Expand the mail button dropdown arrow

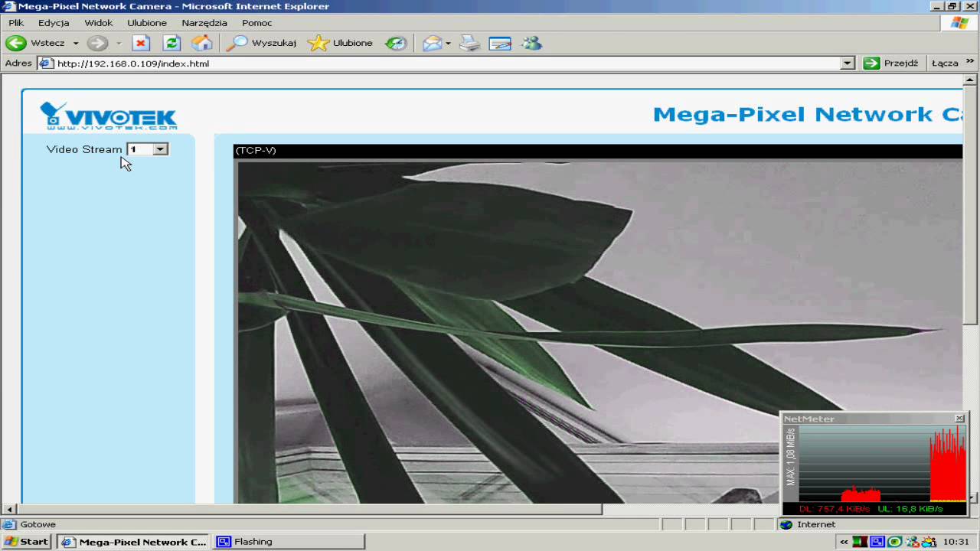[448, 43]
